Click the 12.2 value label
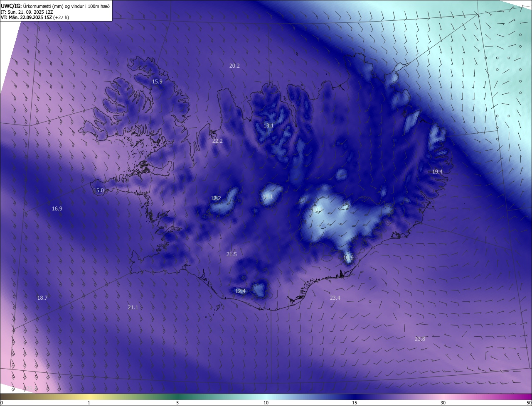 coord(216,198)
